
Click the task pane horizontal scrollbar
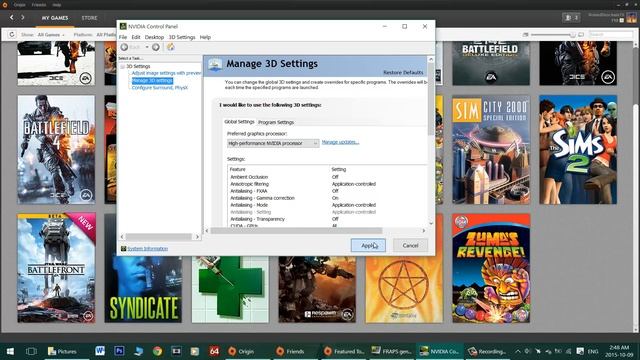click(158, 237)
